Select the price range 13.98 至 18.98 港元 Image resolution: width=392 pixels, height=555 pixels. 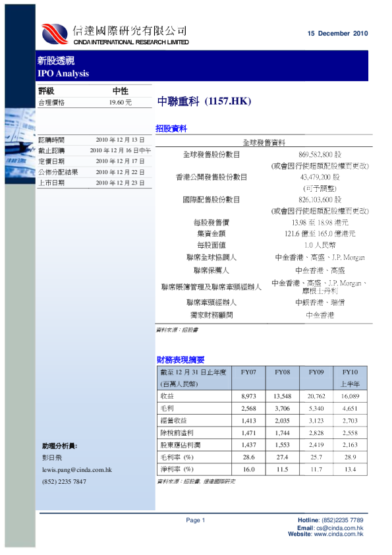[x=320, y=222]
